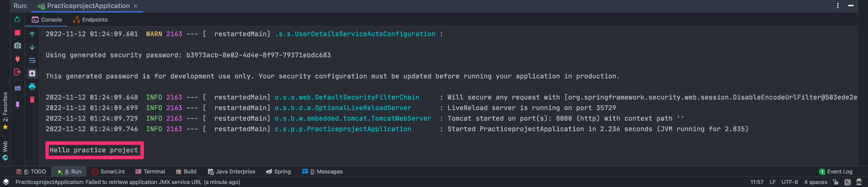Print the console output with the printer icon
This screenshot has height=187, width=868.
32,87
